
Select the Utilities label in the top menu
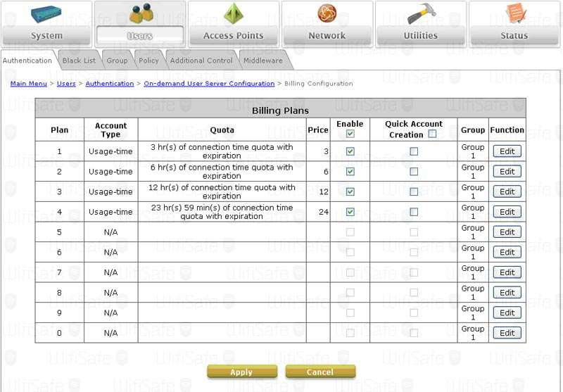[421, 35]
